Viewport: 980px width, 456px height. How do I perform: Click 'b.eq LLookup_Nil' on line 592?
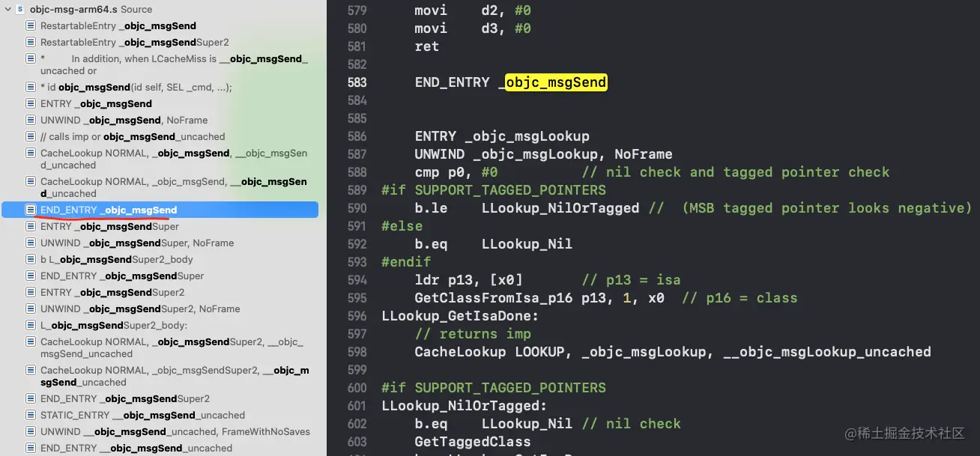coord(494,244)
